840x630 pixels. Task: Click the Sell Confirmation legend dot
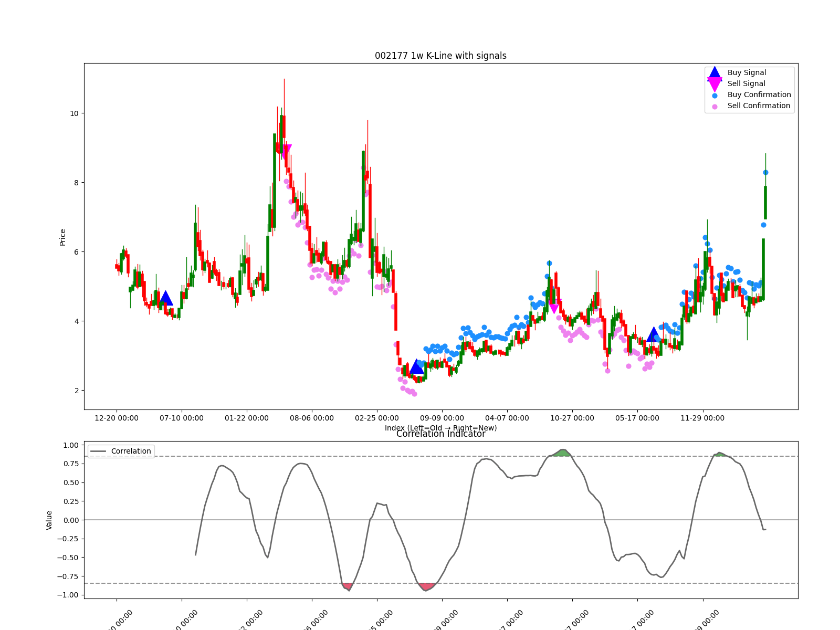pyautogui.click(x=715, y=107)
